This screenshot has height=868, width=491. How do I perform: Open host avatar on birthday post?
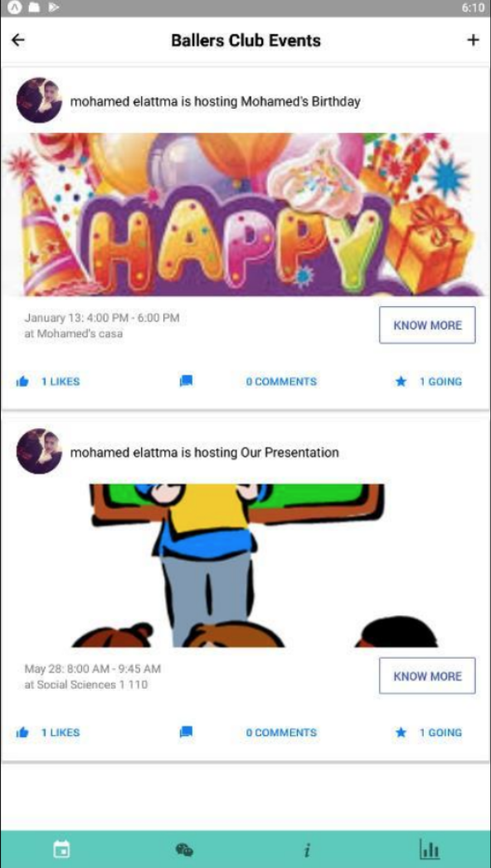click(39, 100)
